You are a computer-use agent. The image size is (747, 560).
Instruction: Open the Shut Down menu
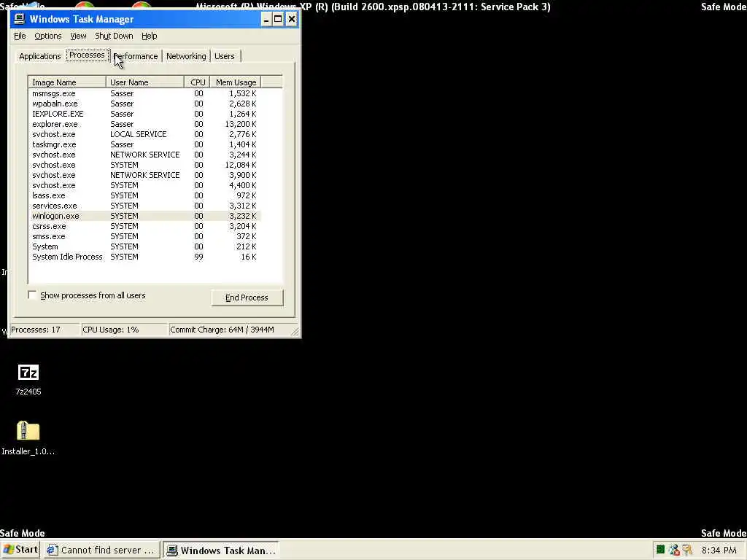tap(114, 36)
